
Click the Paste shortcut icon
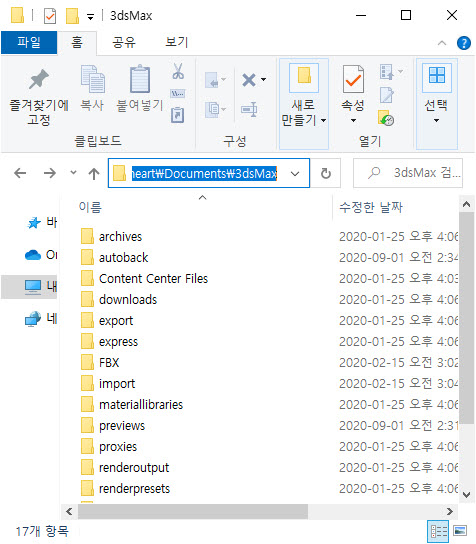point(177,115)
